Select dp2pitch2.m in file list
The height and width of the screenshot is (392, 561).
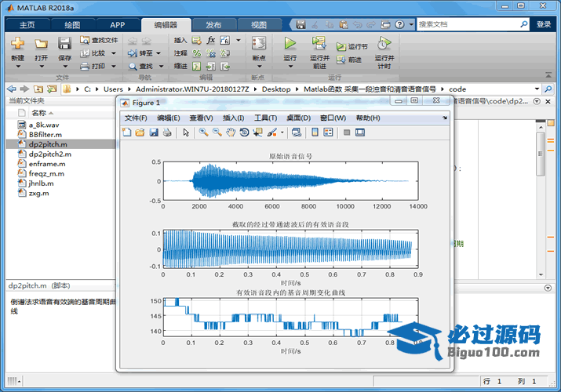pos(49,154)
